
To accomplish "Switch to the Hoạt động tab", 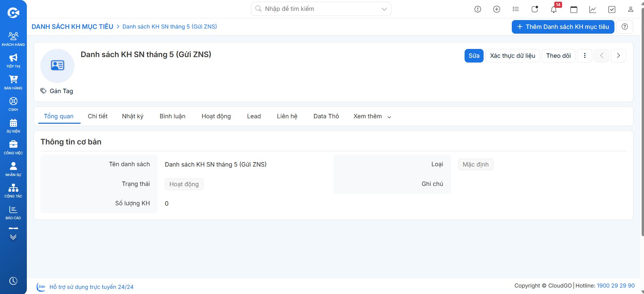I will tap(216, 116).
